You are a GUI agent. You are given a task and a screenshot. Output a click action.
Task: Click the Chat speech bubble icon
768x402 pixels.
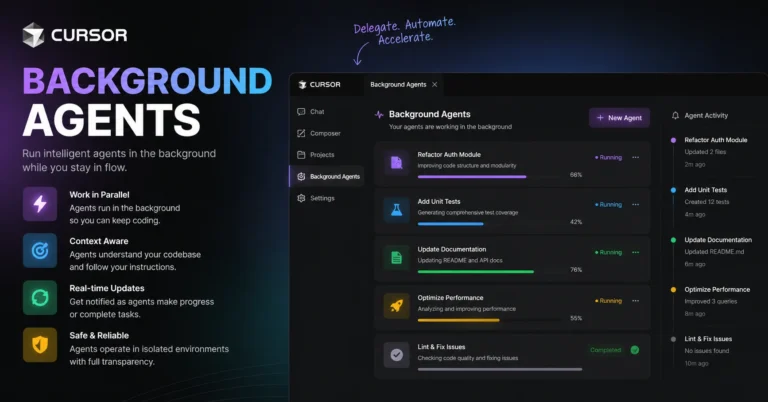point(301,112)
